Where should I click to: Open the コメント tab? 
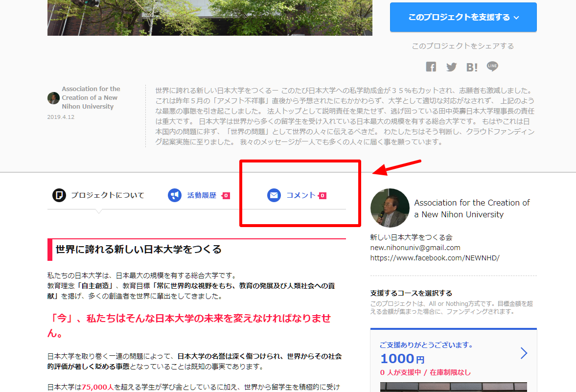pyautogui.click(x=297, y=195)
